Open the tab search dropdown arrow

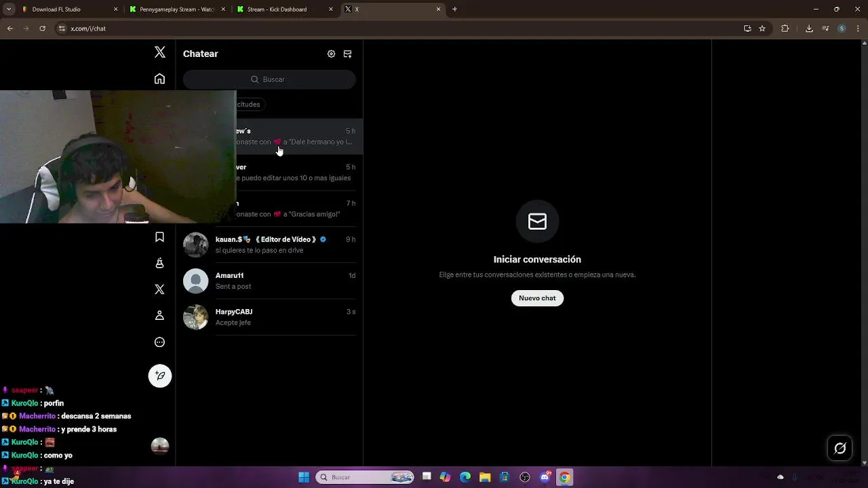(9, 9)
